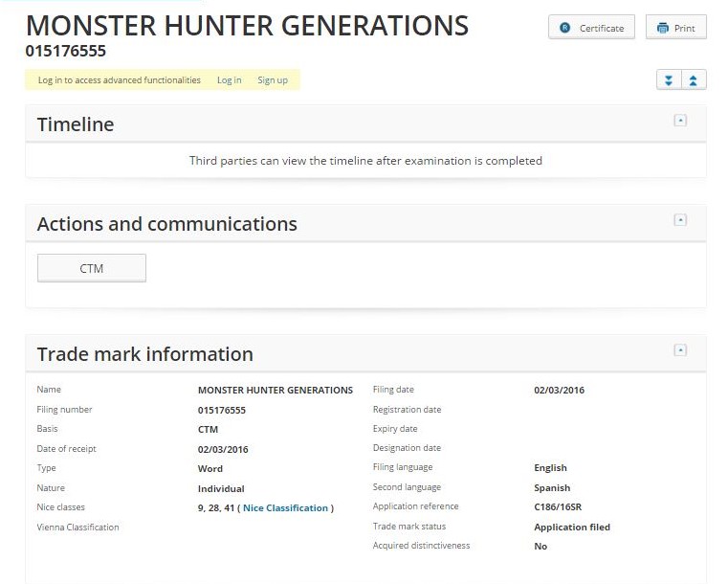The image size is (728, 584).
Task: Click the printer icon on Print
Action: pyautogui.click(x=663, y=29)
